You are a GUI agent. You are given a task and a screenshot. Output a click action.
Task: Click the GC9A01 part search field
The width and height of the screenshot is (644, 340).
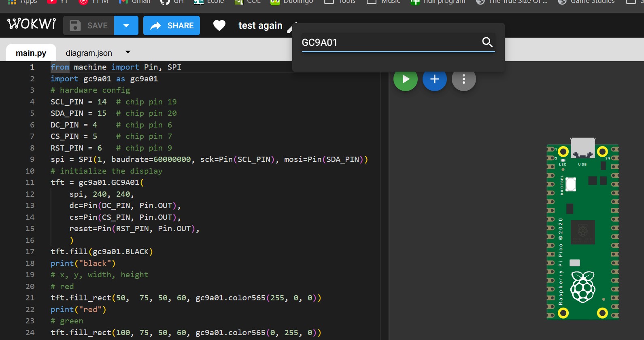[389, 42]
